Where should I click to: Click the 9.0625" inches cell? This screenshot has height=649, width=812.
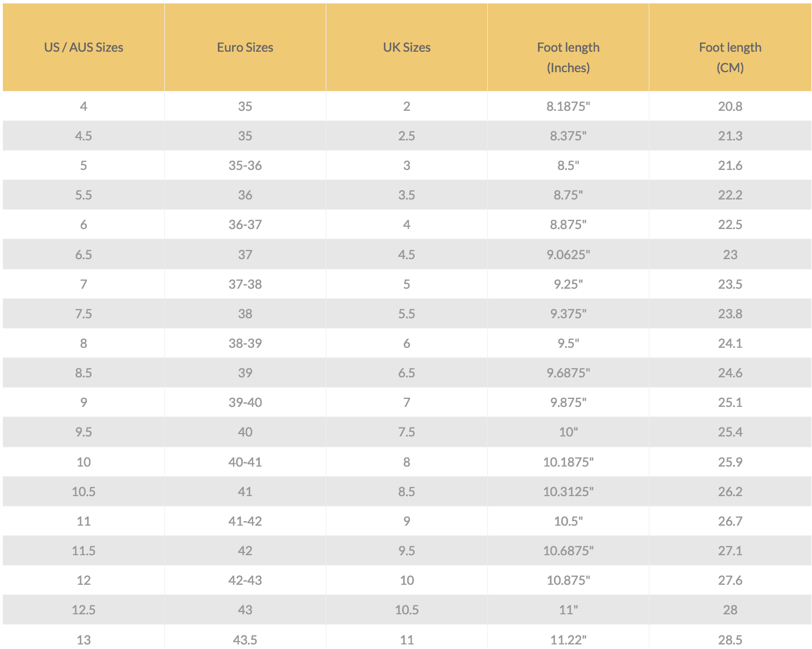(x=568, y=255)
